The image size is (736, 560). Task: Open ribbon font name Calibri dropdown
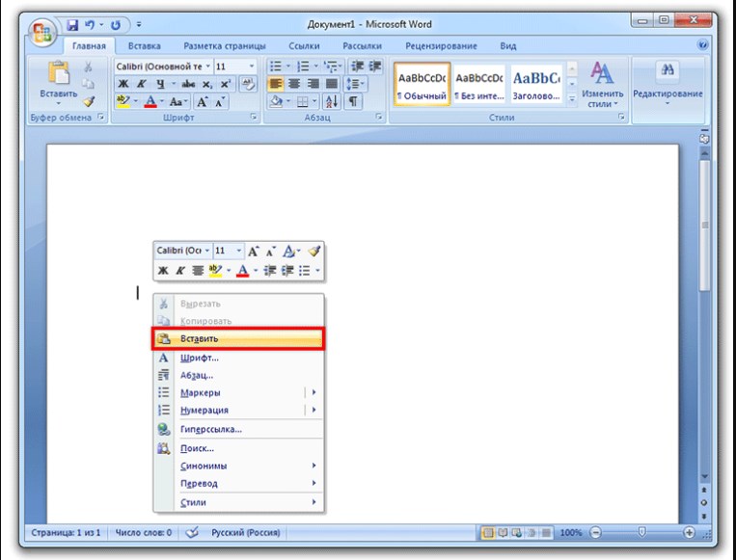pos(208,67)
